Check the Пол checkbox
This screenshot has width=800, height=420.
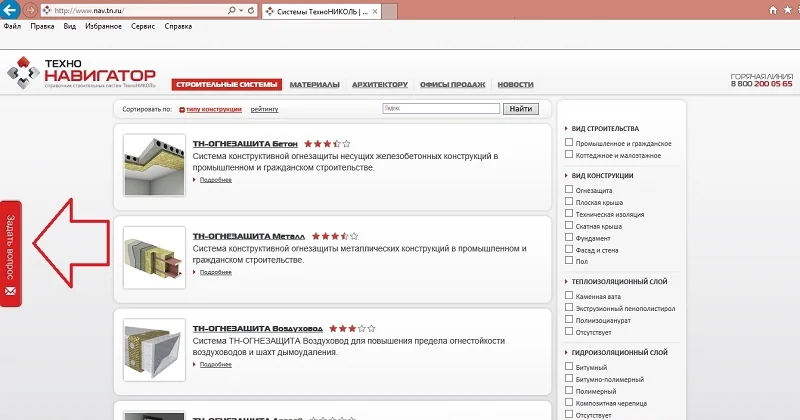(x=569, y=260)
